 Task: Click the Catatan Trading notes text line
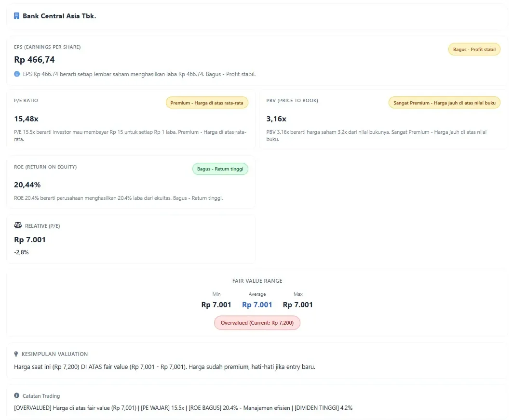(x=183, y=408)
